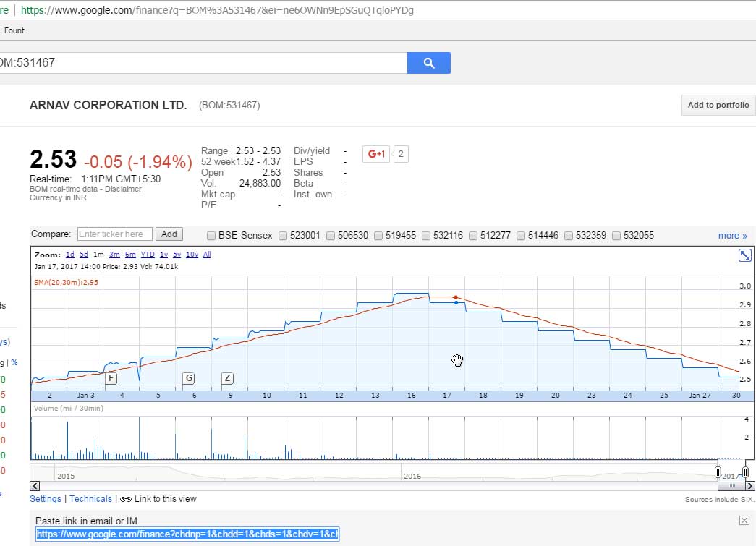This screenshot has width=756, height=546.
Task: Set chart zoom to 5d
Action: (x=84, y=255)
